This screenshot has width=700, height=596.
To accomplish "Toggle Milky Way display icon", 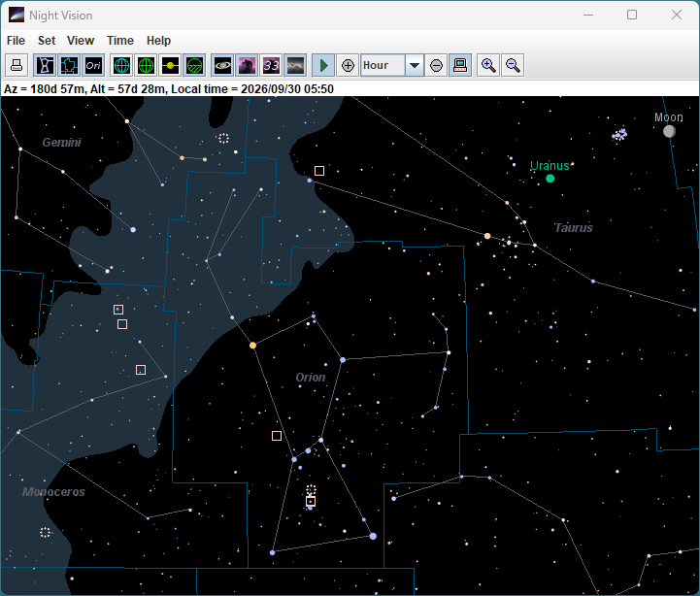I will [x=295, y=66].
